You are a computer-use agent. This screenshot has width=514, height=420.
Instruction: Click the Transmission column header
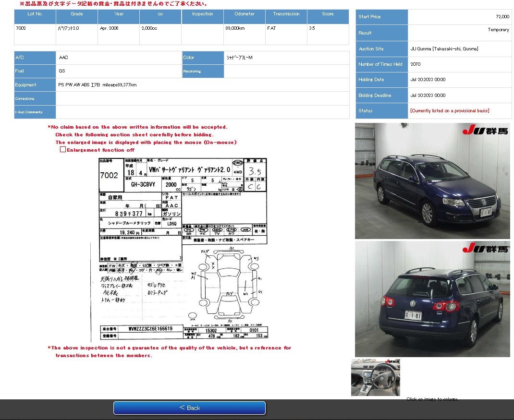coord(286,16)
